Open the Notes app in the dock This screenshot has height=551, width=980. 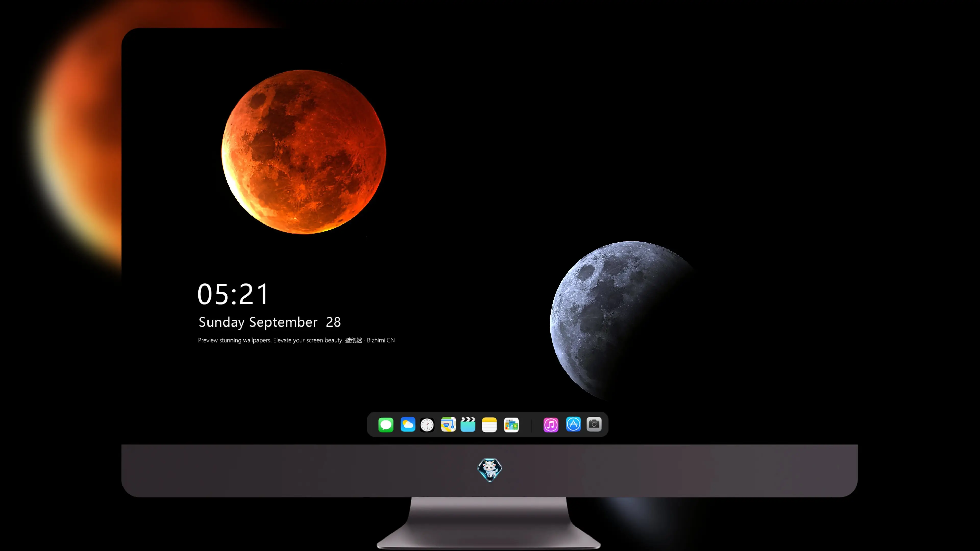[x=489, y=424]
